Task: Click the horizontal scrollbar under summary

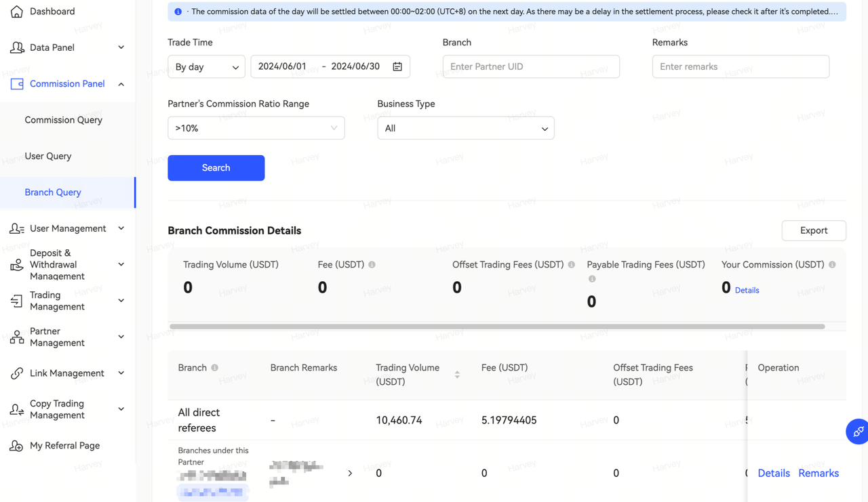Action: tap(496, 327)
